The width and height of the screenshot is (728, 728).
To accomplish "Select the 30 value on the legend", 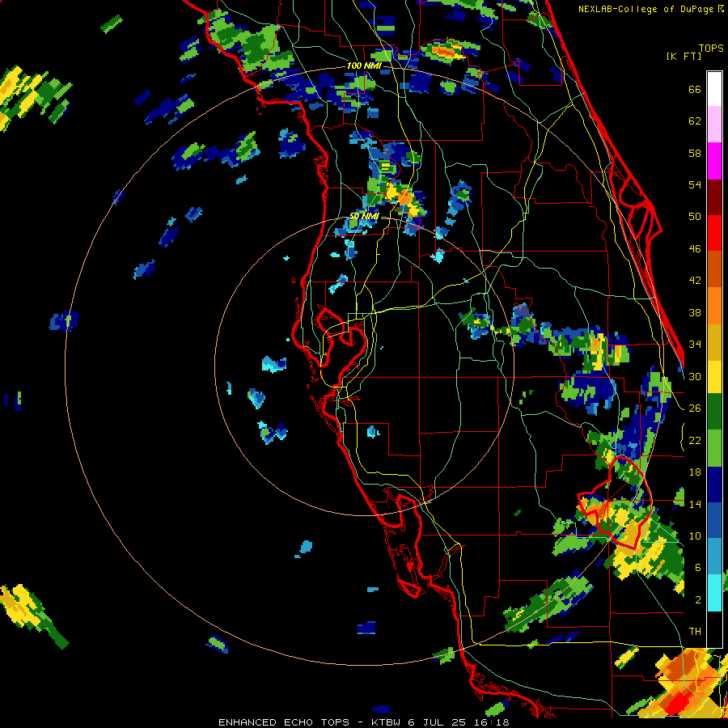I will point(695,376).
